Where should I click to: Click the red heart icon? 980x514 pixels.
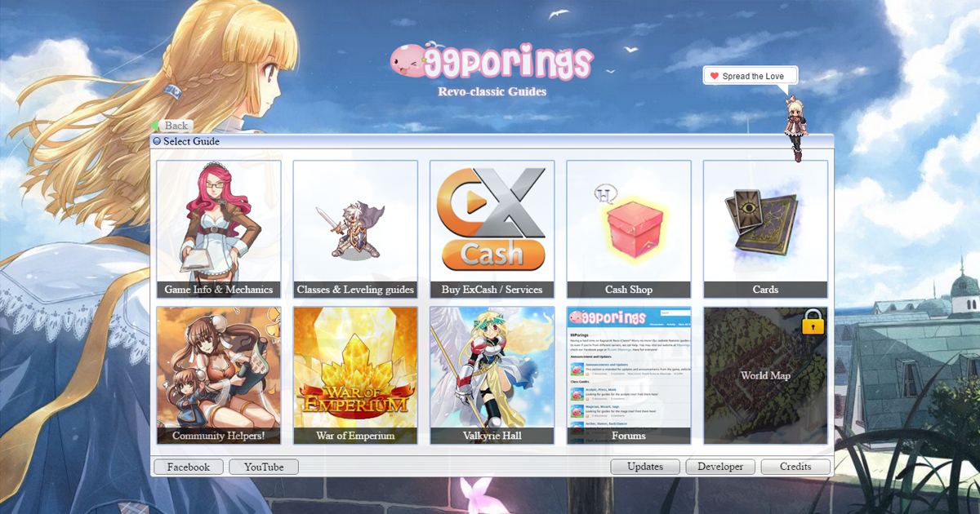(715, 76)
